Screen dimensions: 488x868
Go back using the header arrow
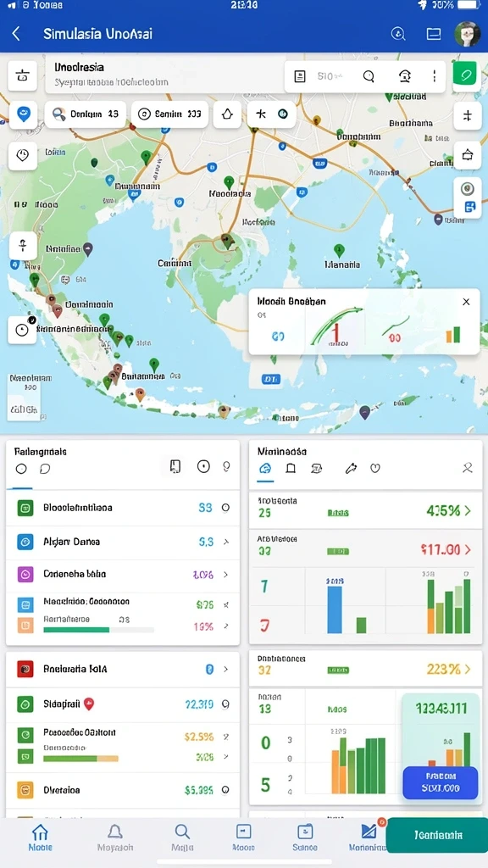point(16,34)
